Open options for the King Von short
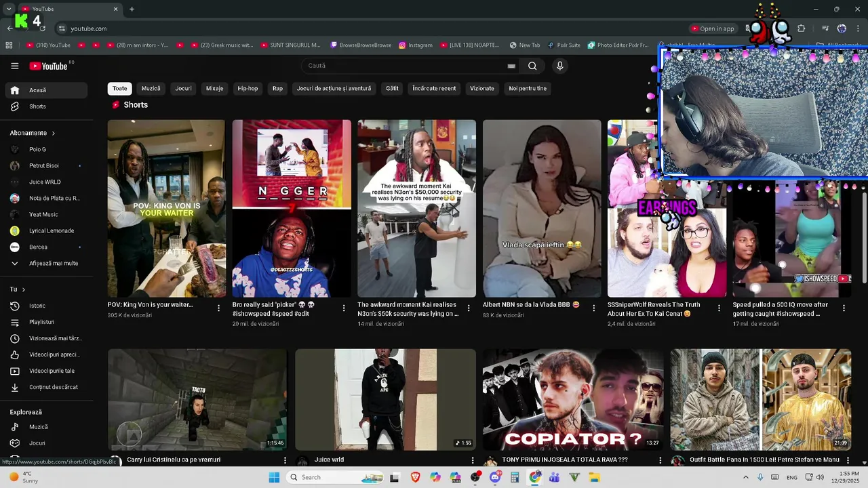The image size is (868, 488). 218,308
